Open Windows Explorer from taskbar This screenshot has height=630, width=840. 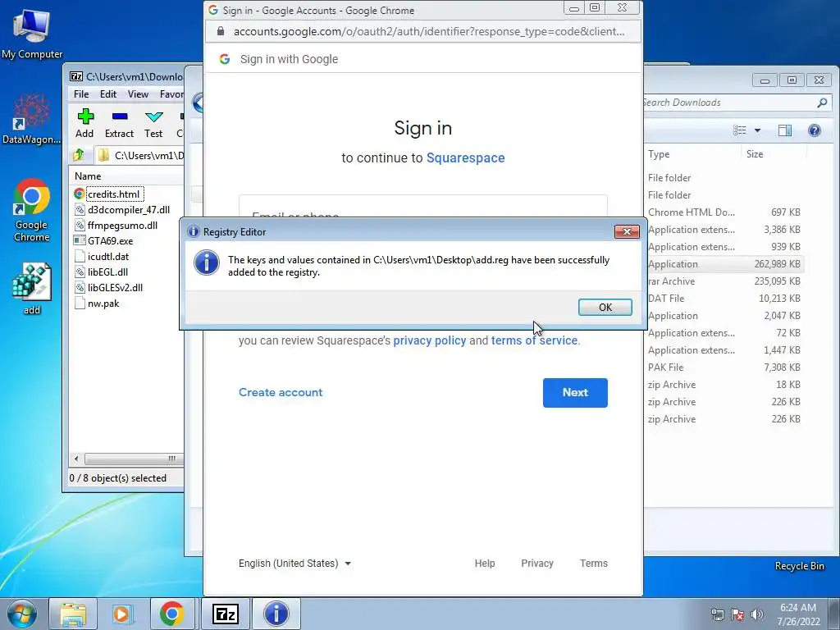(x=73, y=614)
